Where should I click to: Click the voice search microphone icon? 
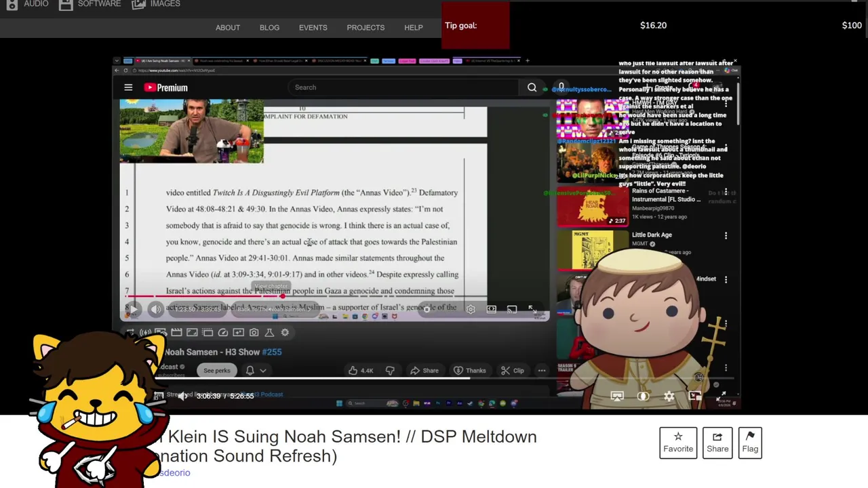pos(561,87)
